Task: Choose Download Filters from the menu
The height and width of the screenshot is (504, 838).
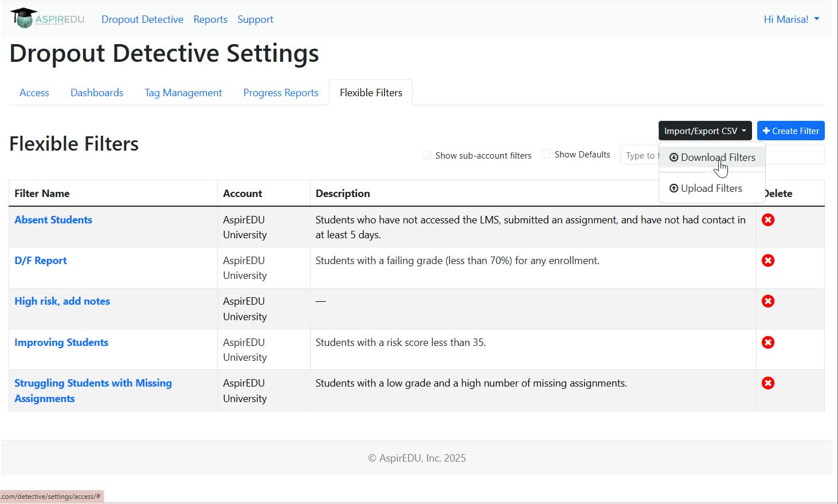Action: click(712, 157)
